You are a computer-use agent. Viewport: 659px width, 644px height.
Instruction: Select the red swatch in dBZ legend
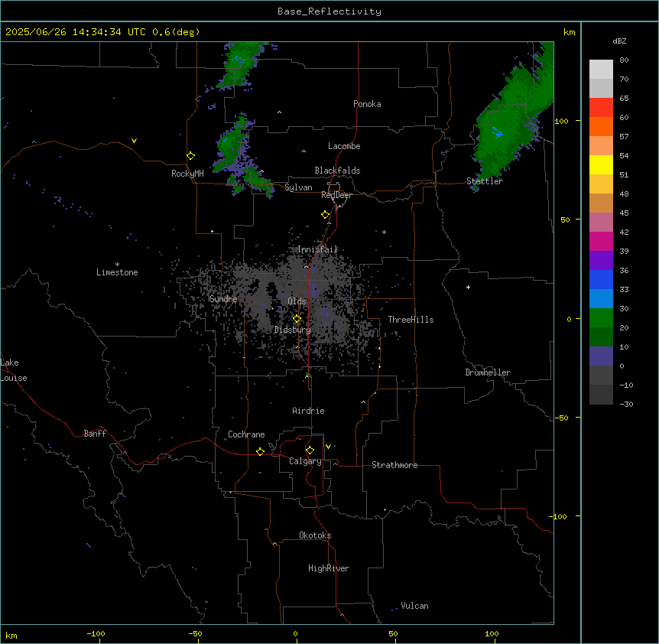tap(601, 108)
